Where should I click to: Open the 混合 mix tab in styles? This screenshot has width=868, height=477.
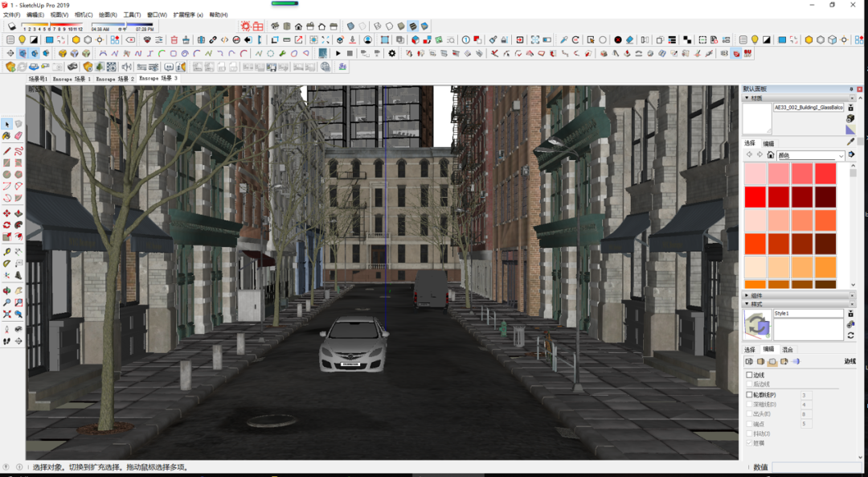[787, 350]
